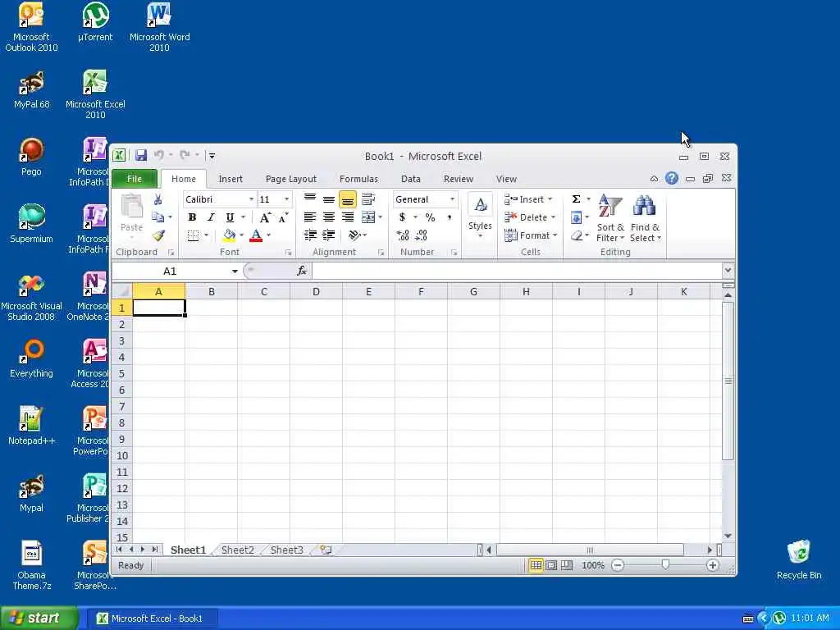
Task: Expand the Delete cells dropdown
Action: 554,217
